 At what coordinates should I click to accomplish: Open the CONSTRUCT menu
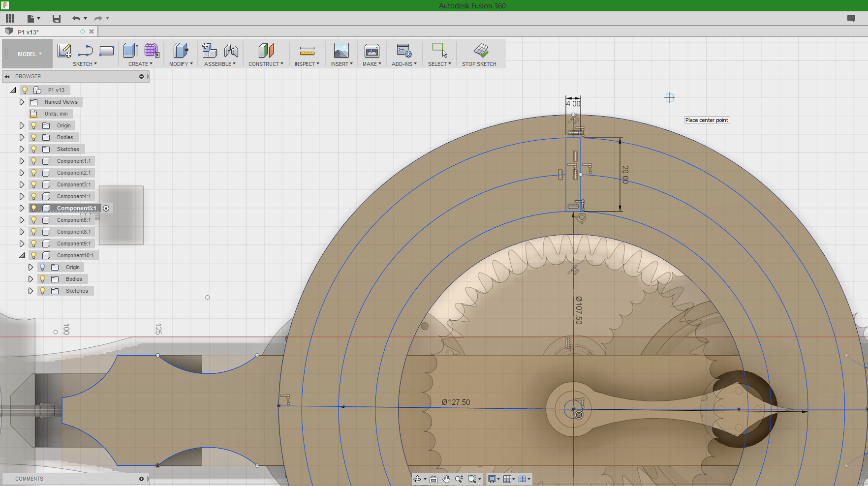click(x=266, y=64)
